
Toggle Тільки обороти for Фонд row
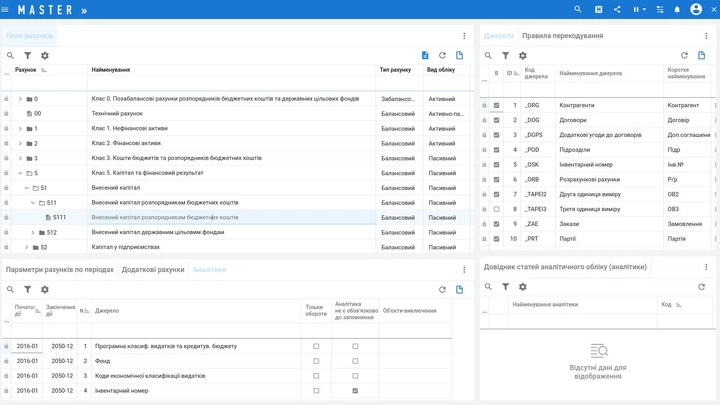click(x=316, y=361)
